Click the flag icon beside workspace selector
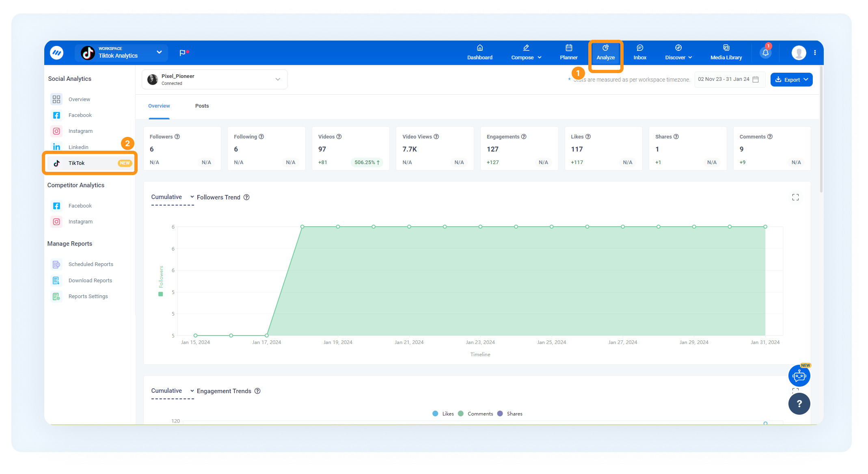Screen dimensions: 868x474 click(183, 53)
